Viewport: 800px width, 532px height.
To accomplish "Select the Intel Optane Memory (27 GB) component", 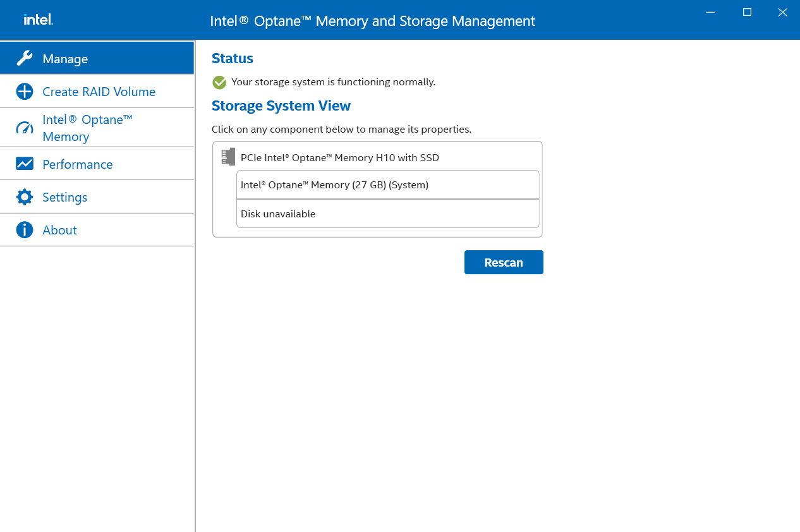I will (x=387, y=184).
